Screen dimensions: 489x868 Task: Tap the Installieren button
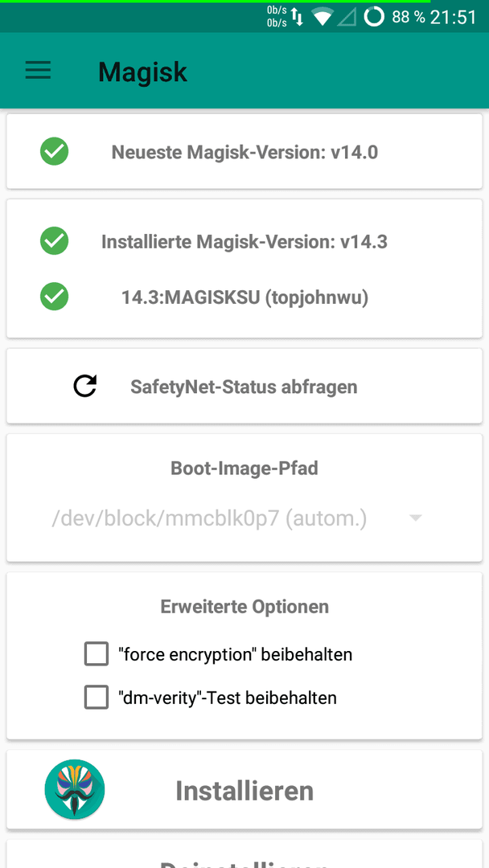[x=244, y=789]
